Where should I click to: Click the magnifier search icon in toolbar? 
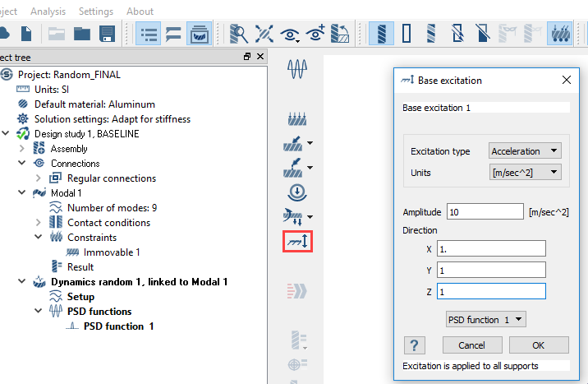point(238,34)
